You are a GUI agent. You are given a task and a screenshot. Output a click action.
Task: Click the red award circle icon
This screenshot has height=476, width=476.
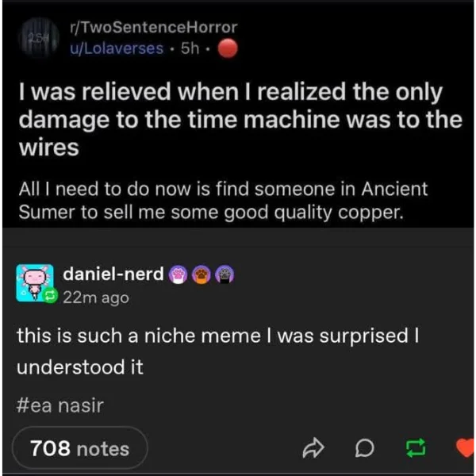pyautogui.click(x=228, y=48)
